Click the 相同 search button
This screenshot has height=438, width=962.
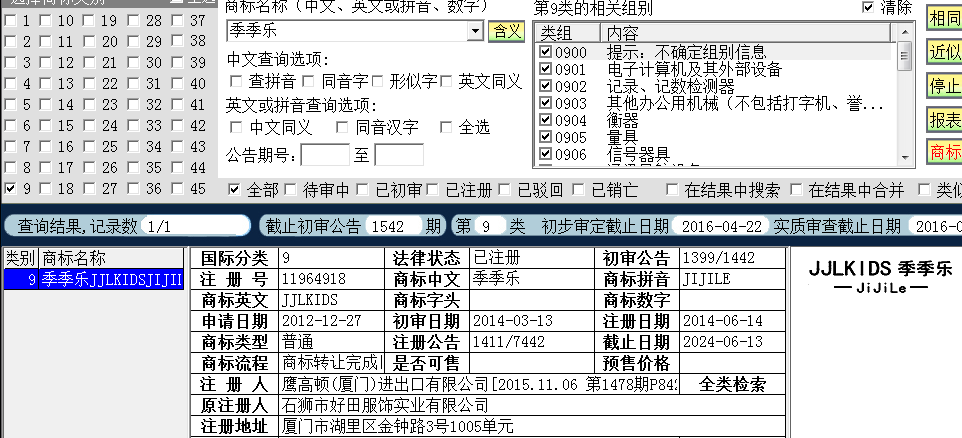coord(944,19)
